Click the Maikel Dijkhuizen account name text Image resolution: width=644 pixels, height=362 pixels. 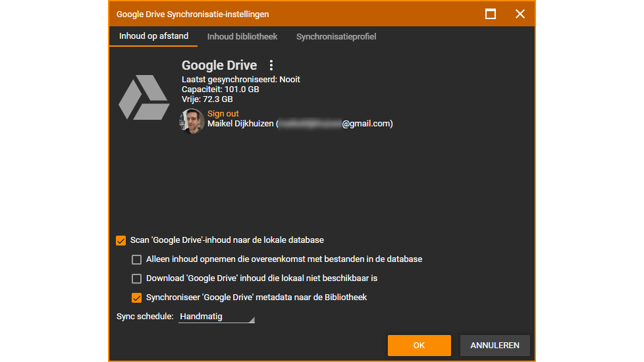(240, 124)
